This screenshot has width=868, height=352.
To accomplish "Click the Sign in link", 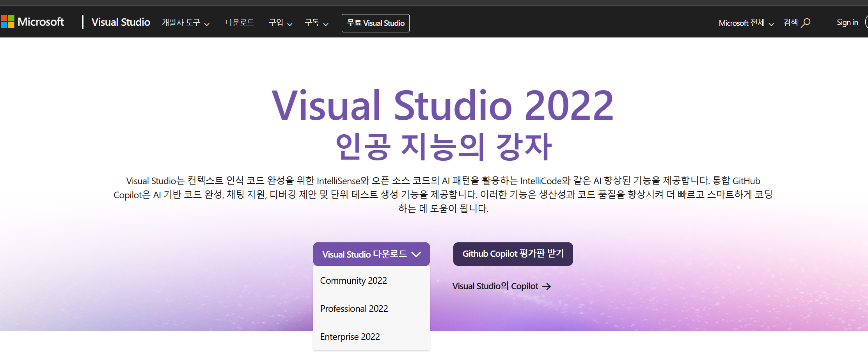I will coord(847,23).
